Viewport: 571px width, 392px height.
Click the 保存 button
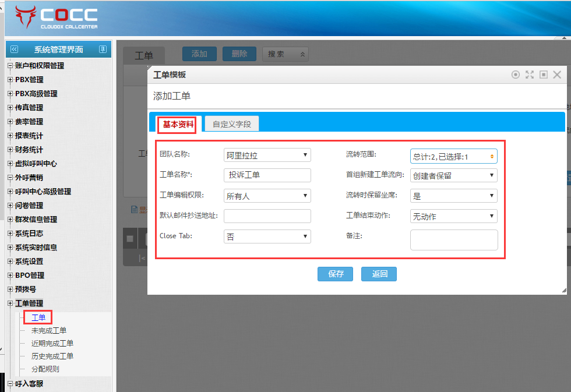click(x=336, y=274)
